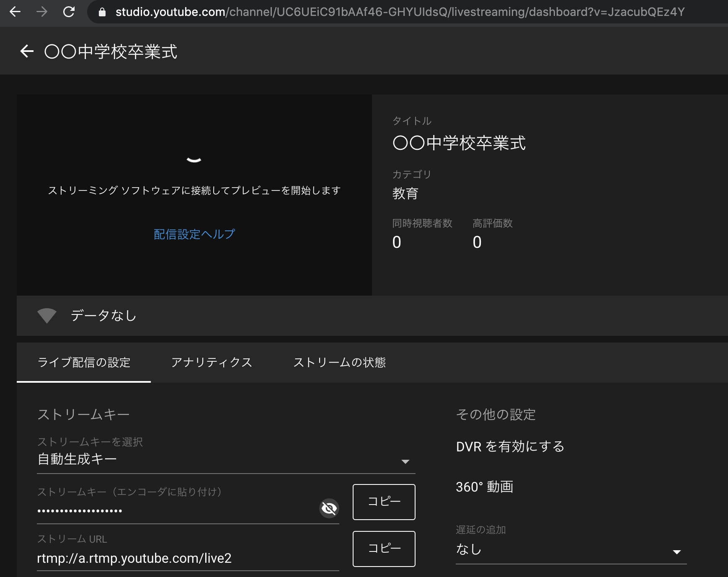Open the 配信設定ヘルプ link

click(194, 234)
